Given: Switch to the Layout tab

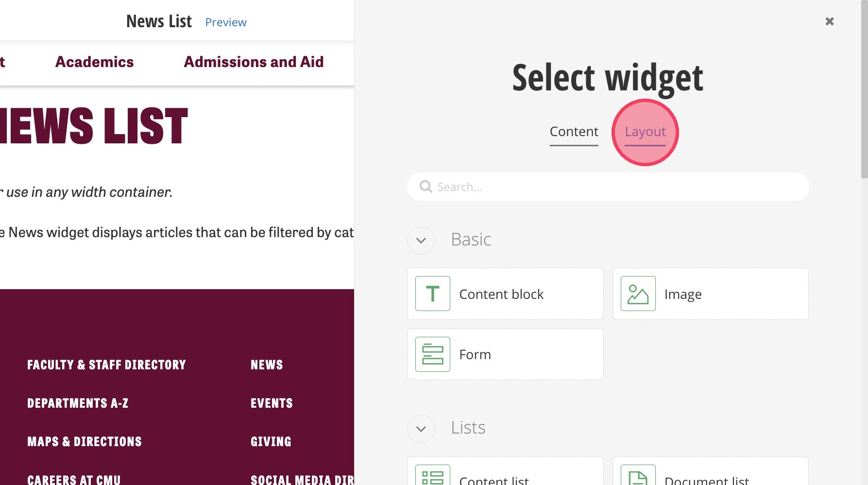Looking at the screenshot, I should pyautogui.click(x=645, y=132).
